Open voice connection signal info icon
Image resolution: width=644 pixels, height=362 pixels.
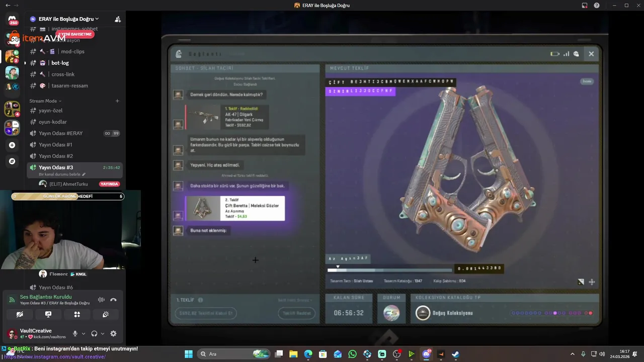coord(12,300)
